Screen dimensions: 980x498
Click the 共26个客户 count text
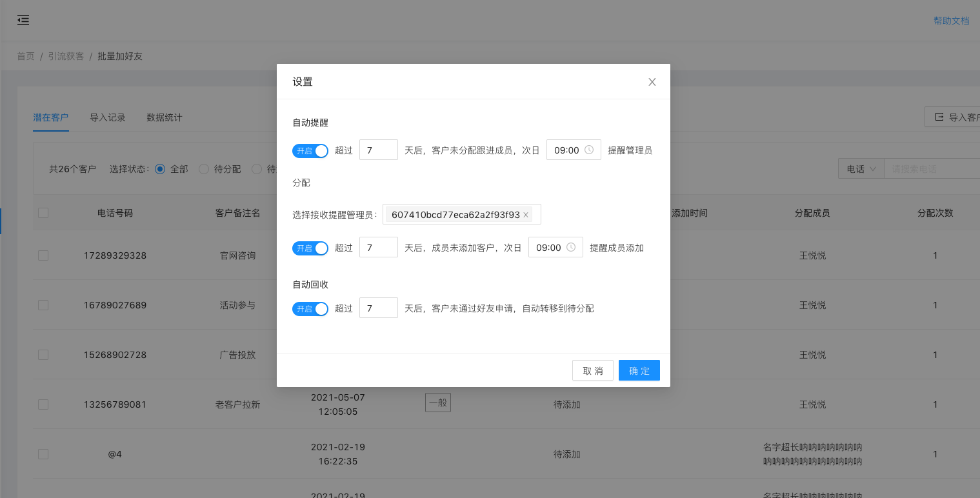73,169
